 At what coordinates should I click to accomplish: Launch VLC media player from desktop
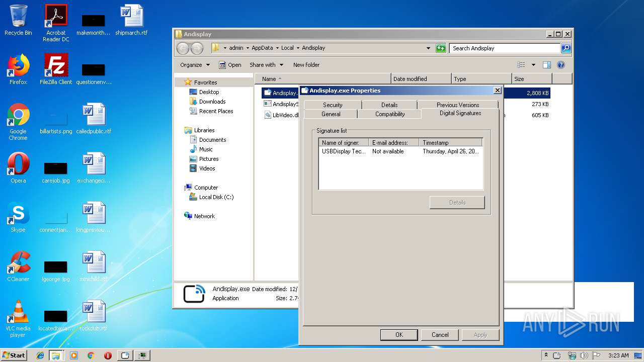pos(18,315)
